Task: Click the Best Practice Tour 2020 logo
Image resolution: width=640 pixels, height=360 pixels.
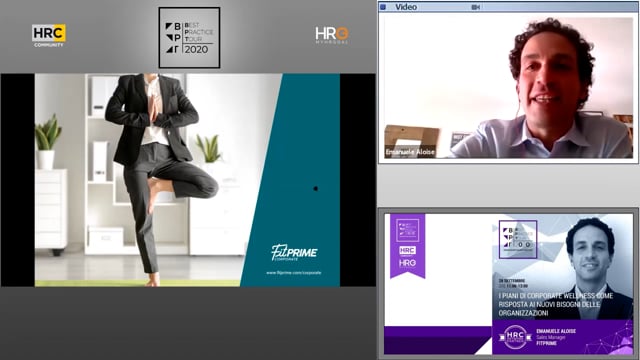Action: (189, 38)
